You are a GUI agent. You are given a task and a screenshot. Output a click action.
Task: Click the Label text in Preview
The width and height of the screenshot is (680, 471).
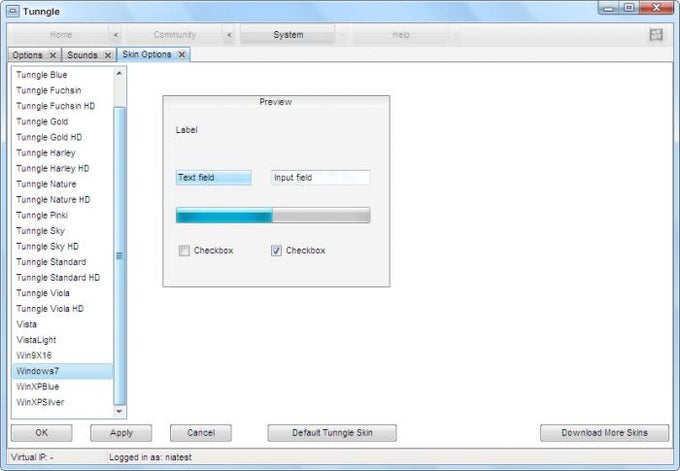click(x=186, y=130)
